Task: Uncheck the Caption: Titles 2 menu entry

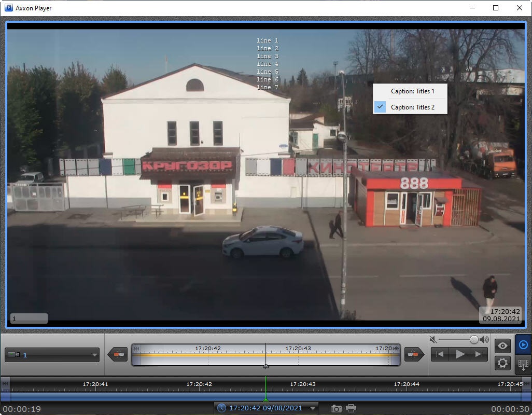Action: (410, 107)
